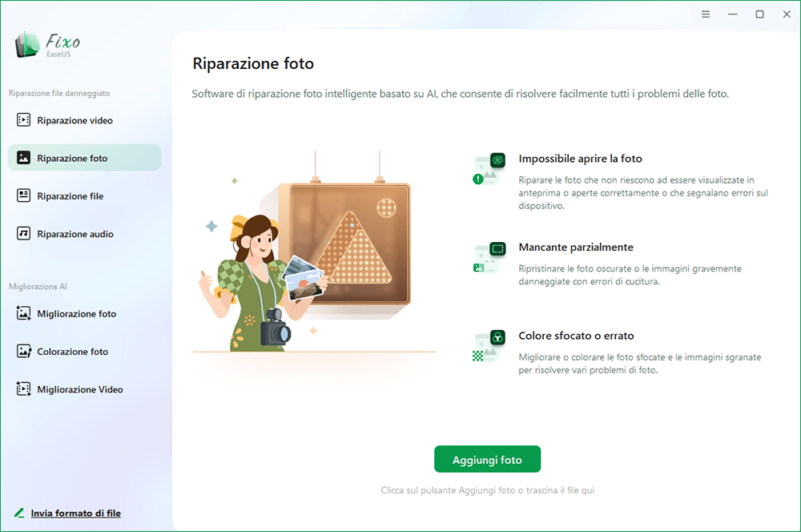Click the 'Ripristinare le foto oscurate' description
The image size is (801, 532).
[630, 275]
